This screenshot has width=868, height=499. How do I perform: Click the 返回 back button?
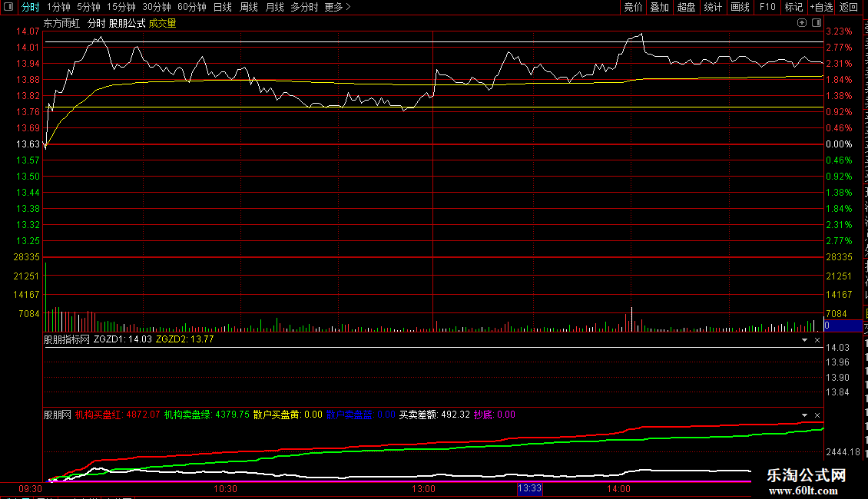pos(849,7)
